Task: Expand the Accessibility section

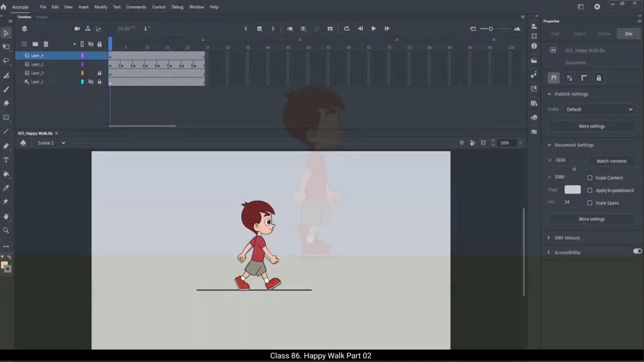Action: (549, 252)
